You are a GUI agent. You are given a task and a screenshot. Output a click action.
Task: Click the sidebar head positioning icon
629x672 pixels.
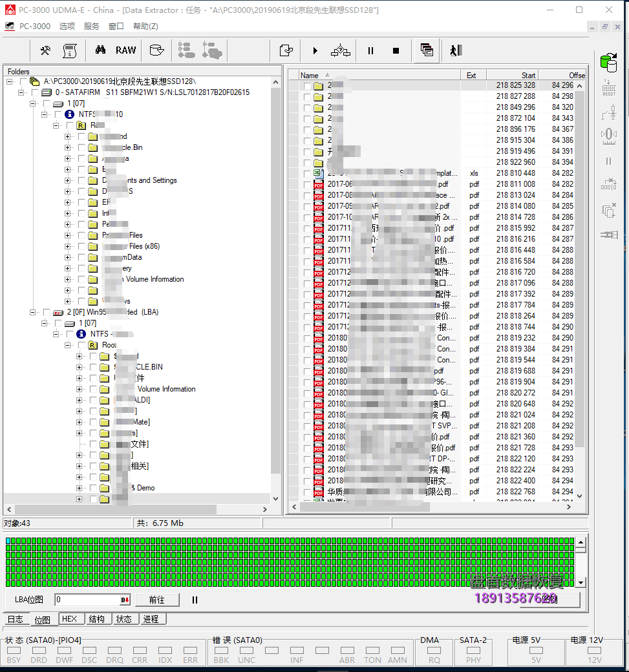point(609,137)
